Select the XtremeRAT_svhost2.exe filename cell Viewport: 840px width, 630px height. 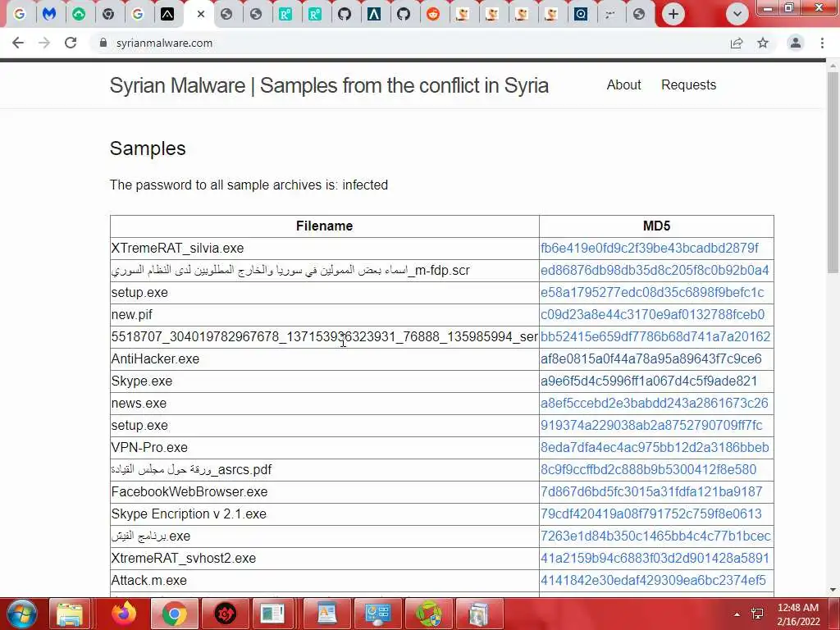(x=325, y=558)
